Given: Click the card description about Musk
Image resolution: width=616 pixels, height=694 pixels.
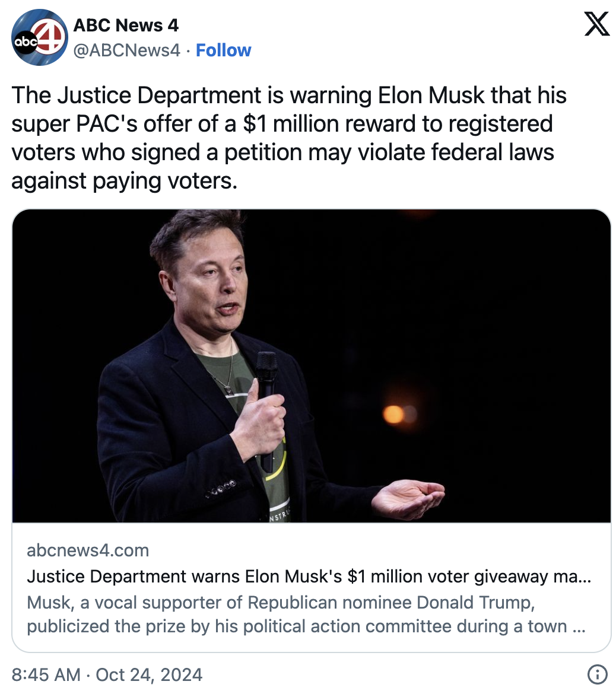Looking at the screenshot, I should pos(281,615).
